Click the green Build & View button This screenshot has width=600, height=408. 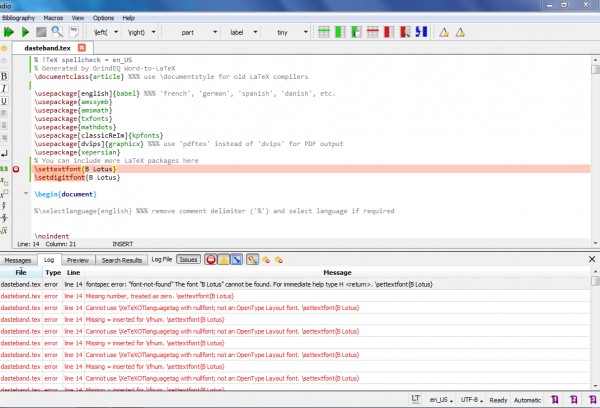[10, 32]
